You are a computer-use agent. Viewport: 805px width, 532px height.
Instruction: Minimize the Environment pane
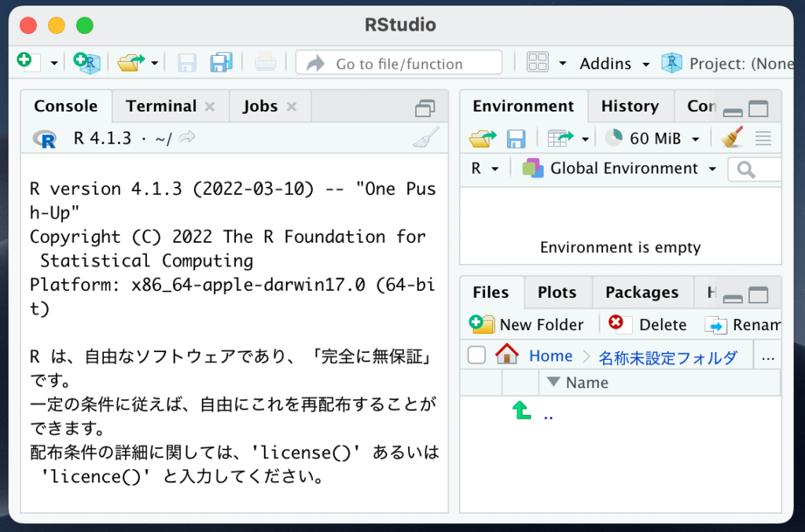(733, 112)
